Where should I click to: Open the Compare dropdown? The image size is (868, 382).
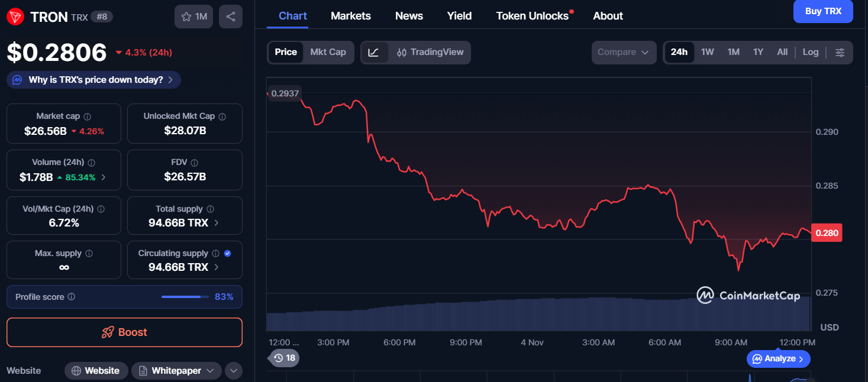(624, 52)
